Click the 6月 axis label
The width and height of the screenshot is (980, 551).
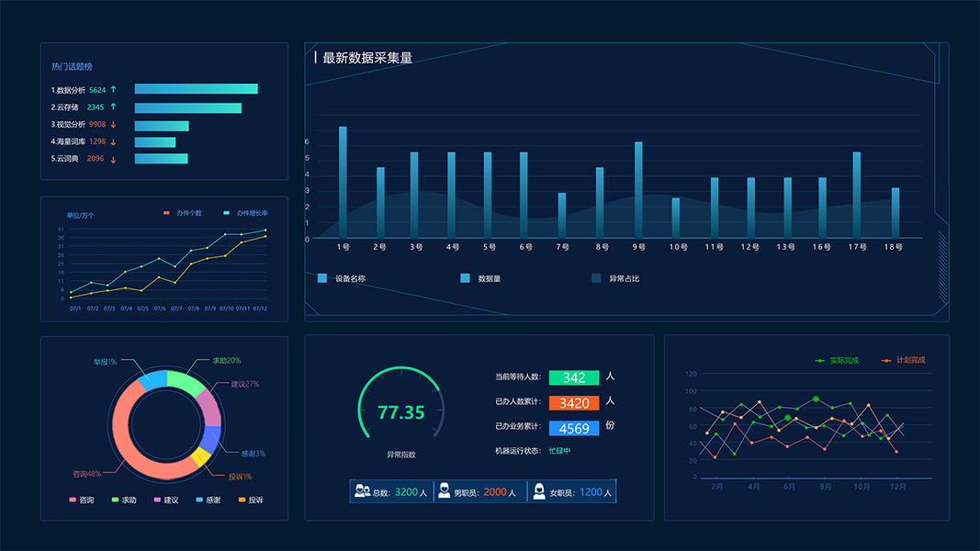pyautogui.click(x=789, y=487)
